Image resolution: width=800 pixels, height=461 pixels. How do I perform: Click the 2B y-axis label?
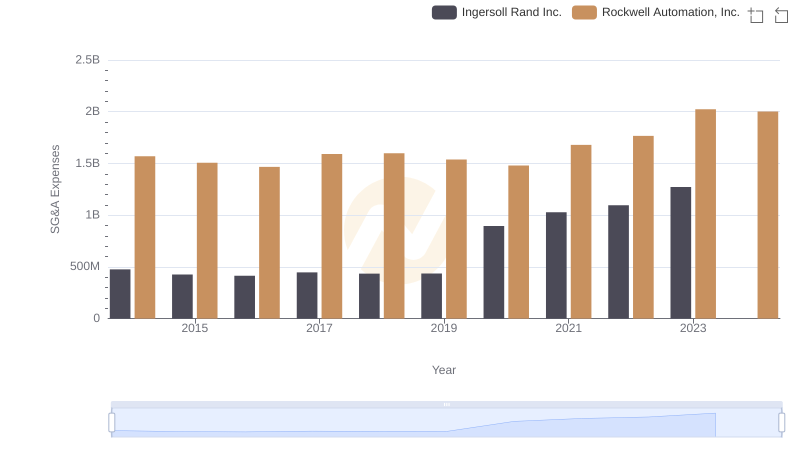pos(92,111)
